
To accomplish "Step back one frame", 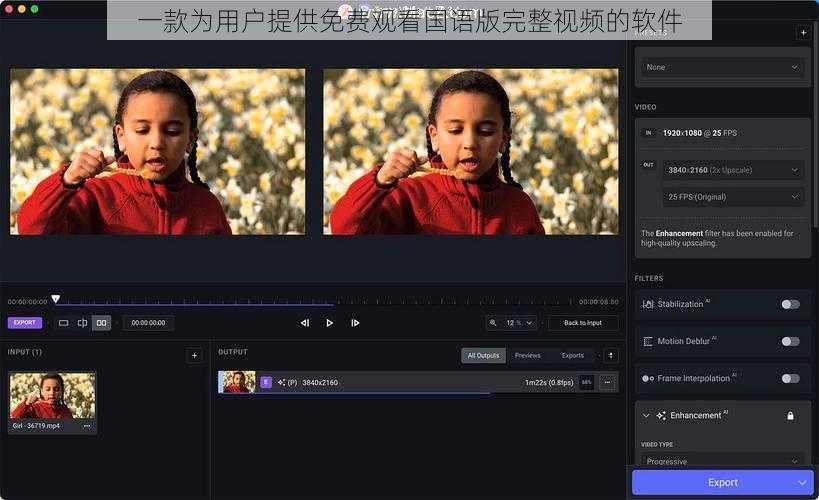I will point(305,323).
